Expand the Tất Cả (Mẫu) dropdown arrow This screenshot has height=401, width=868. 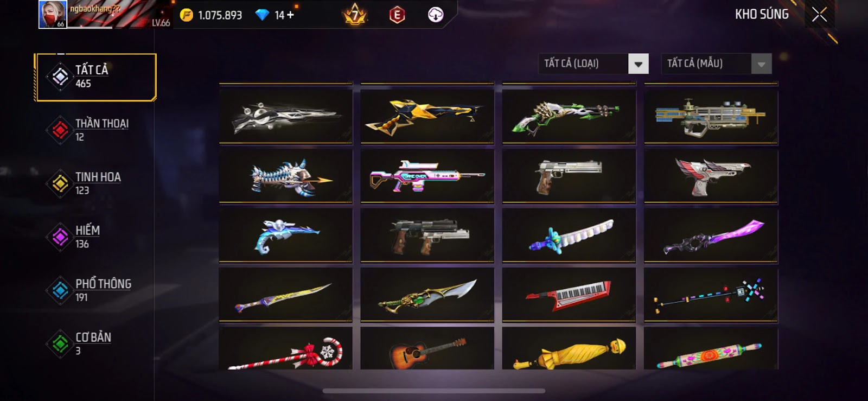761,64
